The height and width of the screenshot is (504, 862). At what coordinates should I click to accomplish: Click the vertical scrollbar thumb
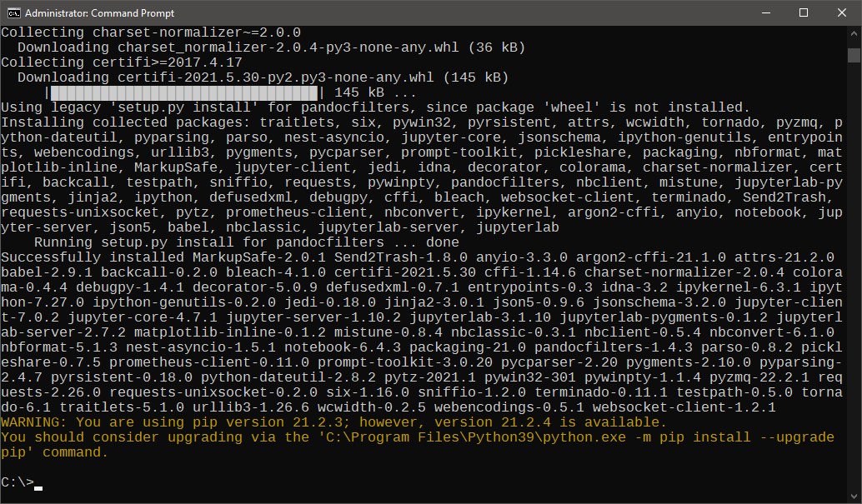pos(854,55)
